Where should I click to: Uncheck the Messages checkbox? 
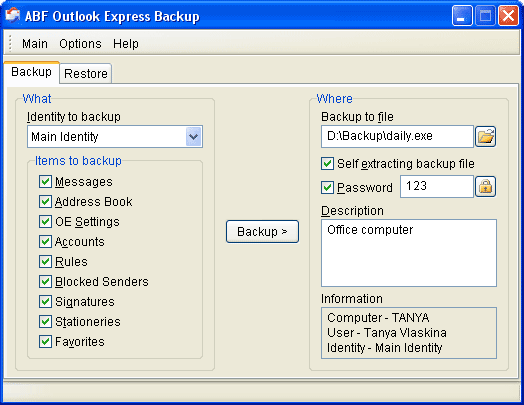click(x=45, y=181)
